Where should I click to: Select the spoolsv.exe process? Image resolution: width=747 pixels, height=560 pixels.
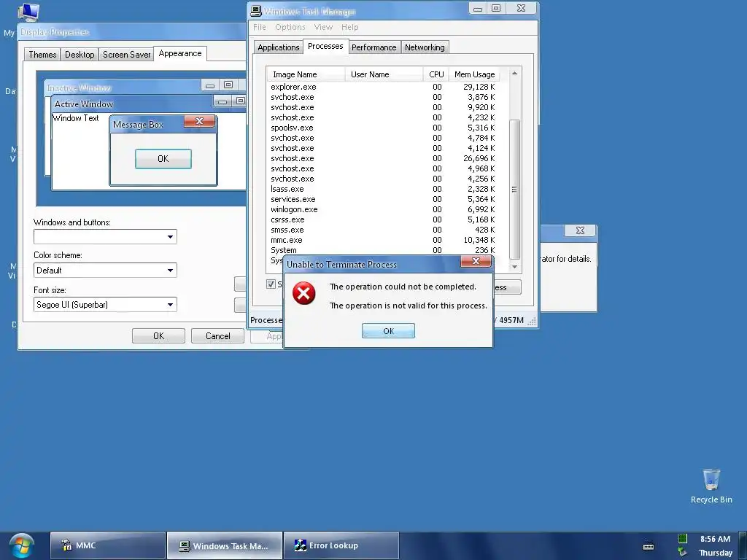(x=384, y=128)
